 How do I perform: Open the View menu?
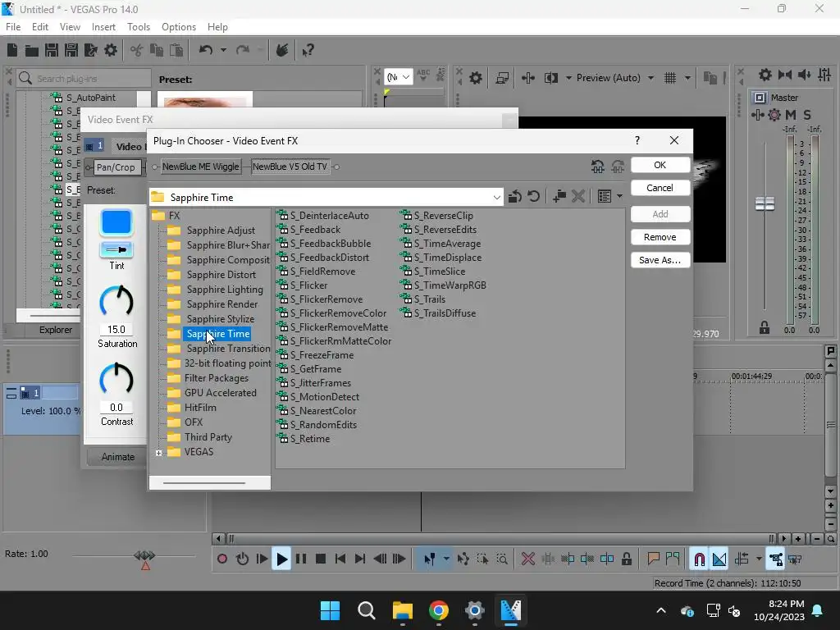[x=70, y=27]
